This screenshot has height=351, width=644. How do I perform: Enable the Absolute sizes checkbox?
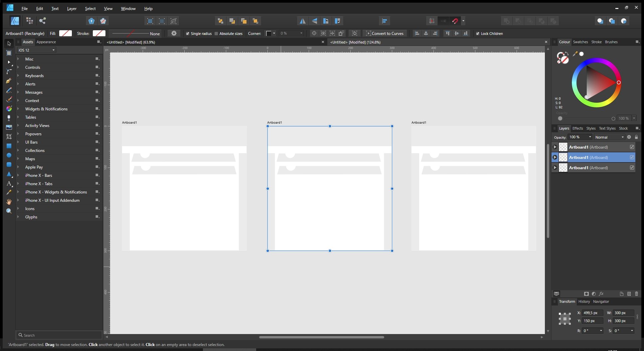217,33
